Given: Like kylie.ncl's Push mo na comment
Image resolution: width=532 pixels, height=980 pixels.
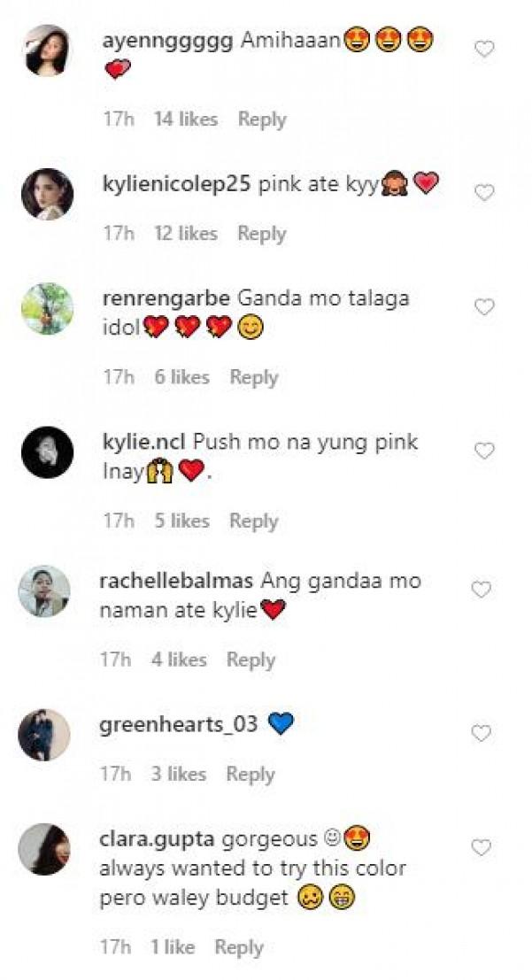Looking at the screenshot, I should pyautogui.click(x=484, y=451).
